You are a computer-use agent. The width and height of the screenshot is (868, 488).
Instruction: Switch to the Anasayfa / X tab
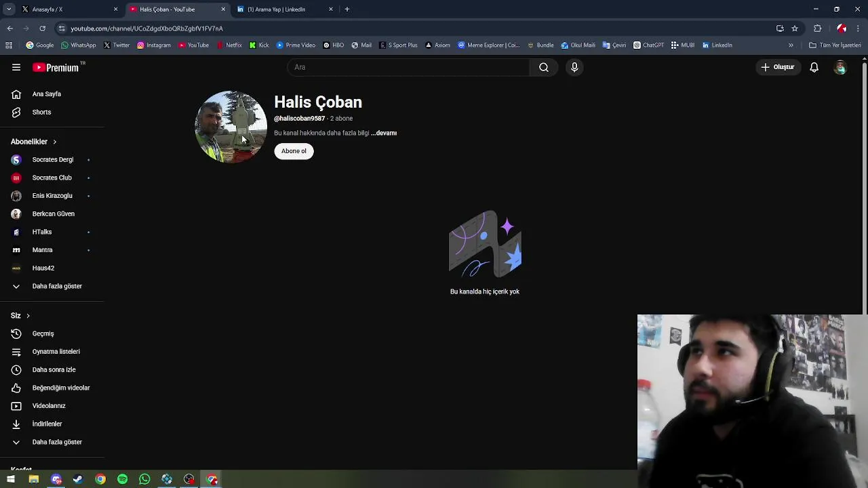(x=68, y=9)
